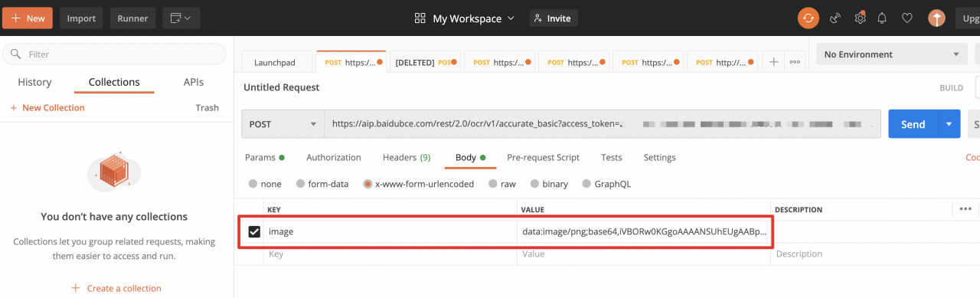Switch to History sidebar tab
Screen dimensions: 980x298
coord(34,82)
